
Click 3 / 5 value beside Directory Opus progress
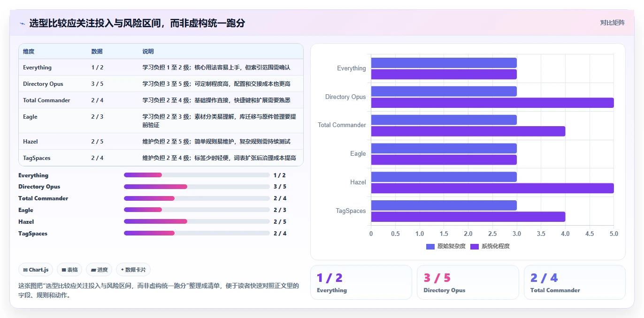point(280,187)
